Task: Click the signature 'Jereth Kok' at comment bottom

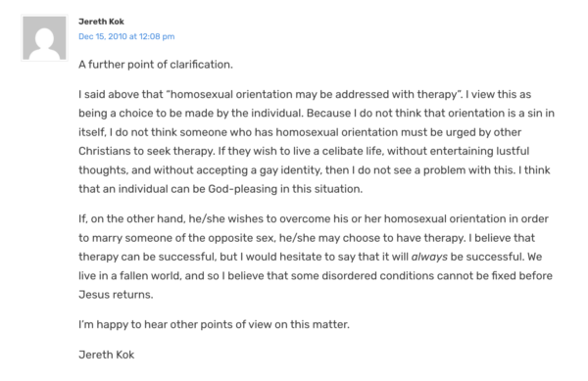Action: coord(106,355)
